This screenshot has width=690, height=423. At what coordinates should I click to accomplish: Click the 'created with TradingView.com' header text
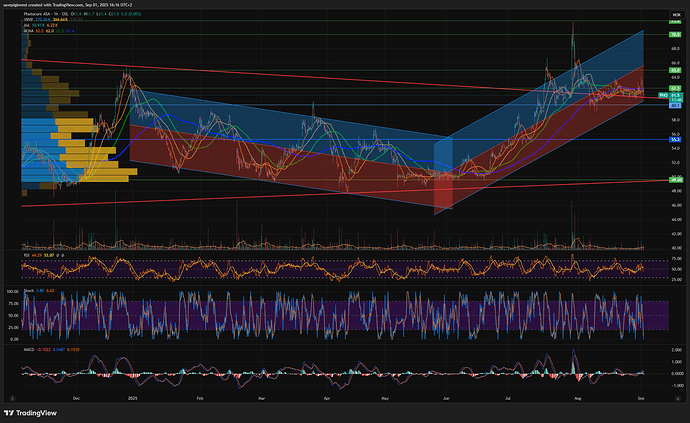click(58, 5)
